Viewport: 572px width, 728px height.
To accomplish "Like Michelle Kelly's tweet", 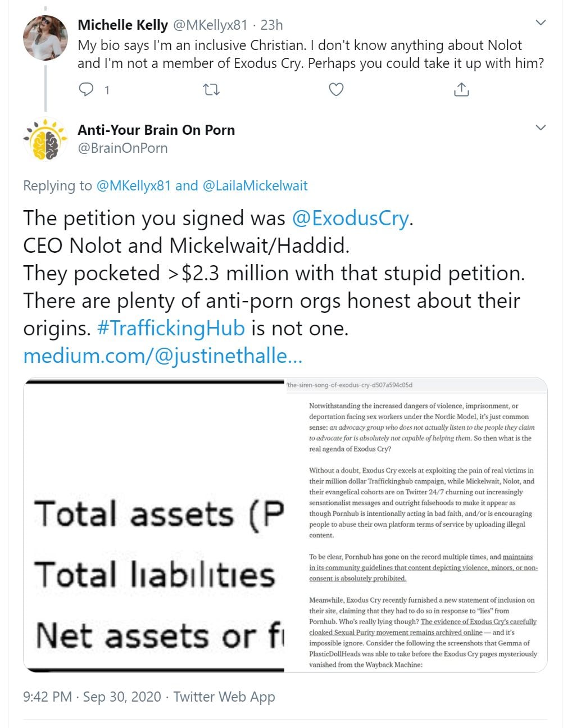I will coord(336,89).
